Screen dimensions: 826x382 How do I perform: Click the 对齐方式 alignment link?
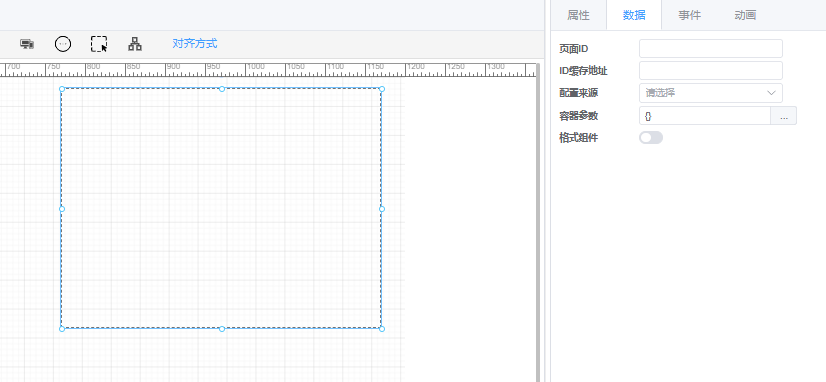click(x=195, y=44)
